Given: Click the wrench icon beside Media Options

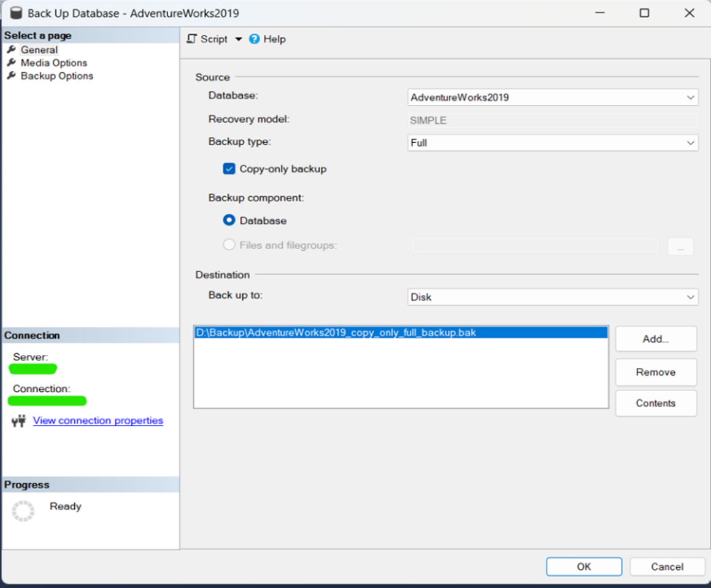Looking at the screenshot, I should 11,63.
